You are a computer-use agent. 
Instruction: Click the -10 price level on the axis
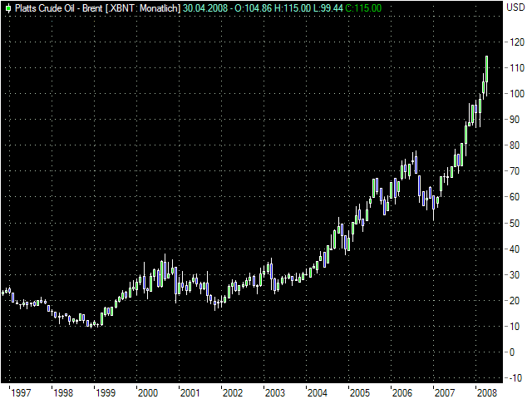click(515, 377)
